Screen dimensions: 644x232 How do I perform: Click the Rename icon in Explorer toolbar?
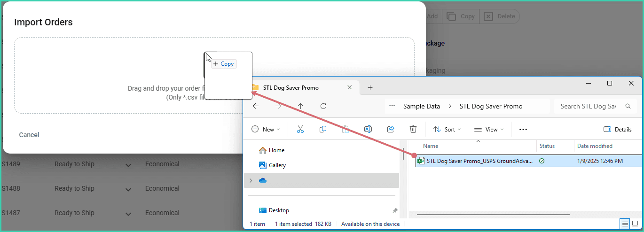tap(368, 129)
